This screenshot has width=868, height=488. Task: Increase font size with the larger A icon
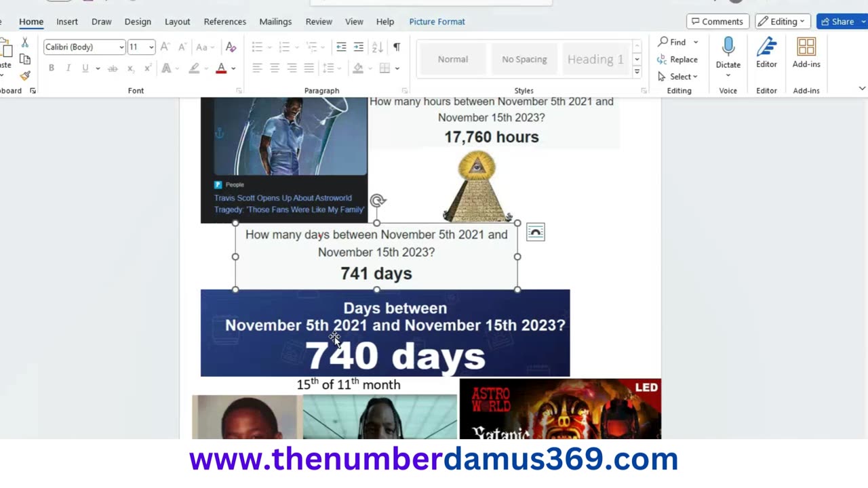click(x=165, y=47)
